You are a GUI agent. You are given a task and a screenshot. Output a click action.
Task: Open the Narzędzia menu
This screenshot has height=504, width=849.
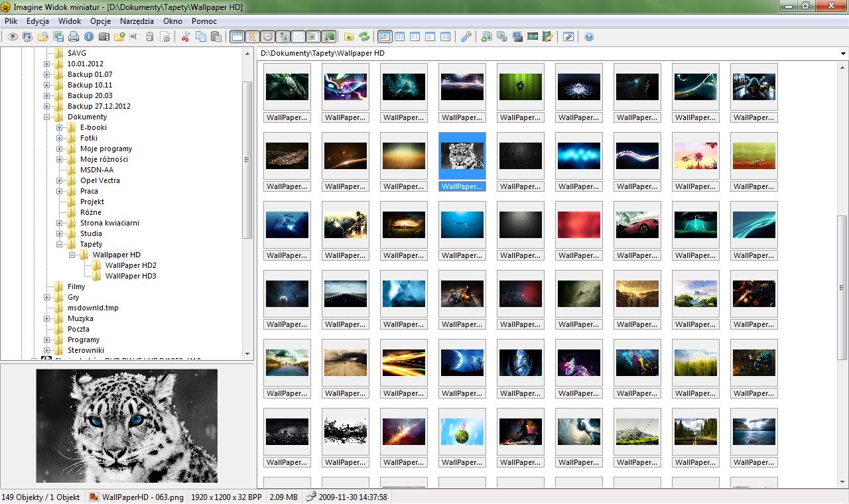137,21
